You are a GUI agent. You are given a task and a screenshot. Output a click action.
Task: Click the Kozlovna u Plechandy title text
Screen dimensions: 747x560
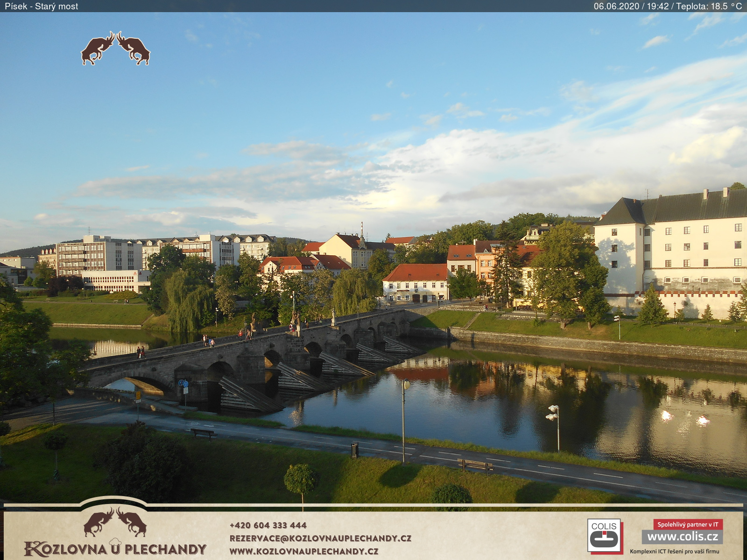(115, 548)
